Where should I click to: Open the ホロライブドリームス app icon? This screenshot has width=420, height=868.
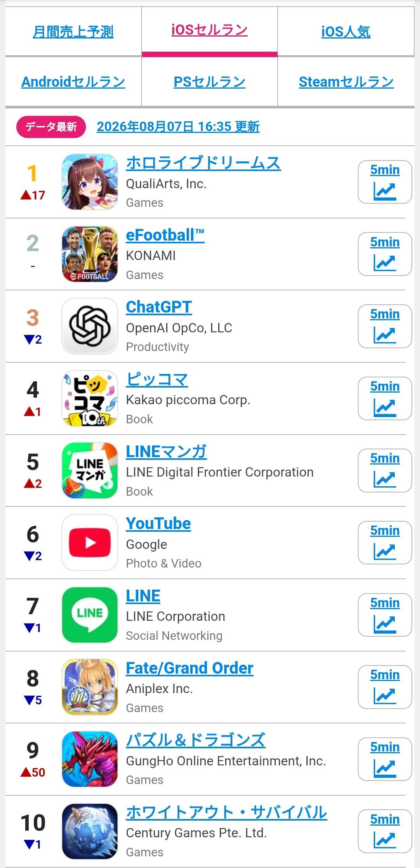click(x=90, y=182)
